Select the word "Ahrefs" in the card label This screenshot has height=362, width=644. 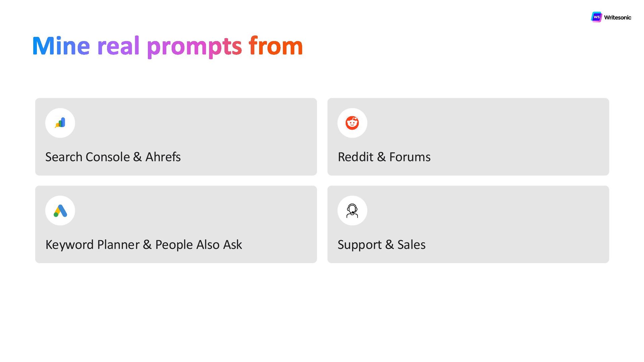[163, 157]
